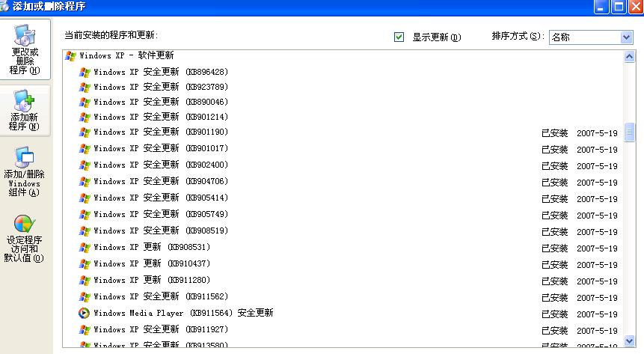Image resolution: width=644 pixels, height=354 pixels.
Task: Select Windows XP 安全更新 (KB896428) entry
Action: [x=161, y=72]
